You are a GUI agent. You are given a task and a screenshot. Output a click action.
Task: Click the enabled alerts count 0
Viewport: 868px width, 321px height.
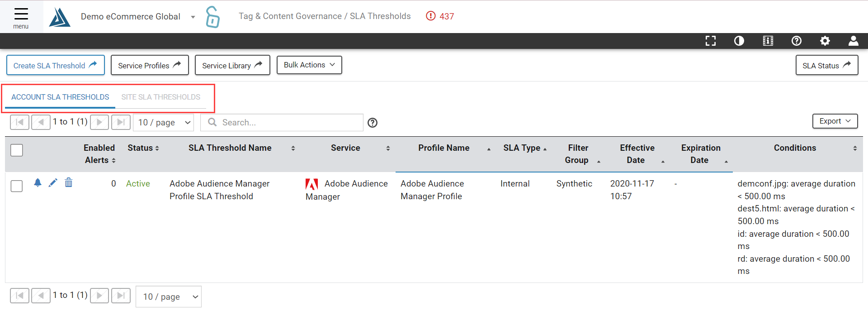point(113,183)
